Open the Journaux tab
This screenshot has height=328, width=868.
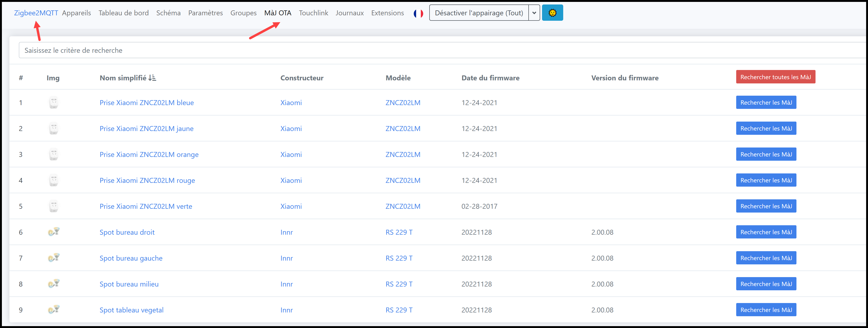[350, 13]
